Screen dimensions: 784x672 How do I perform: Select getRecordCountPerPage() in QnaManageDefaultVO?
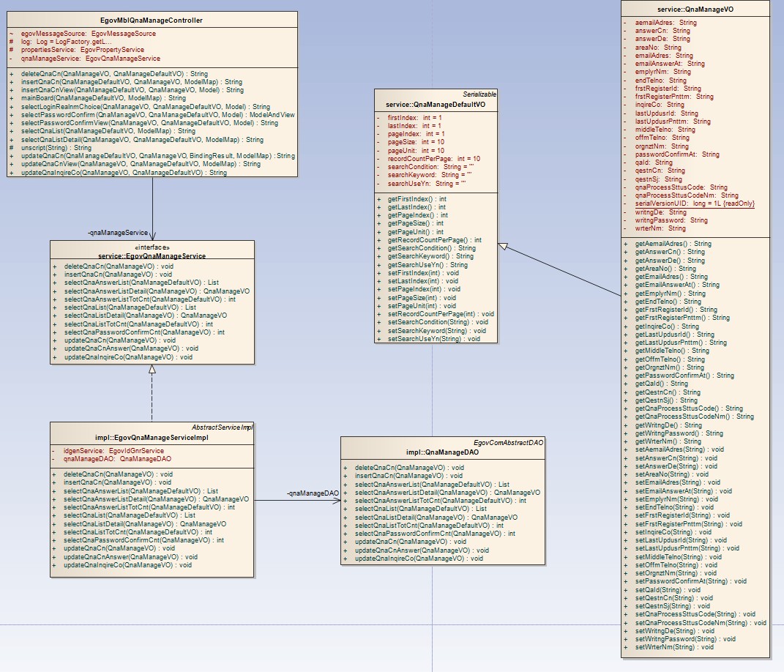[434, 240]
